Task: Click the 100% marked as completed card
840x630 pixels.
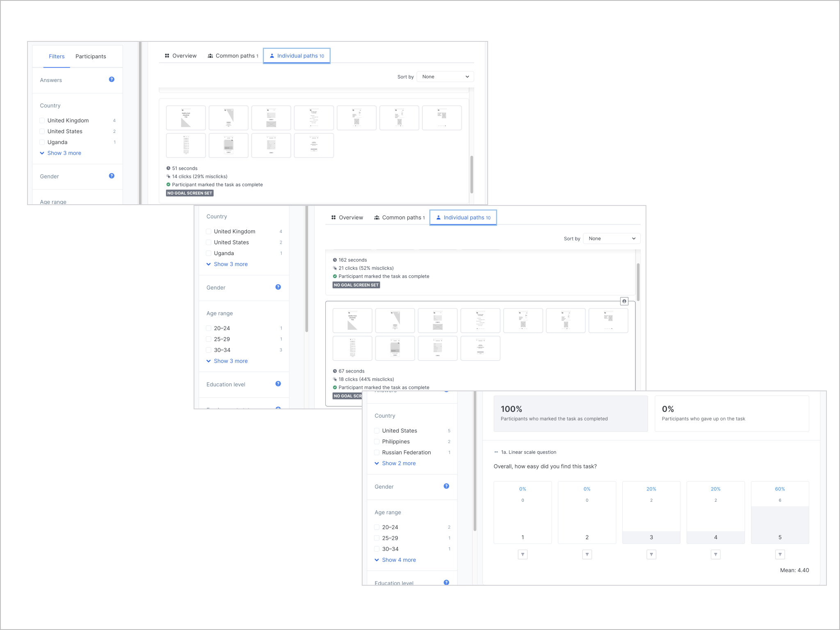Action: pyautogui.click(x=571, y=413)
